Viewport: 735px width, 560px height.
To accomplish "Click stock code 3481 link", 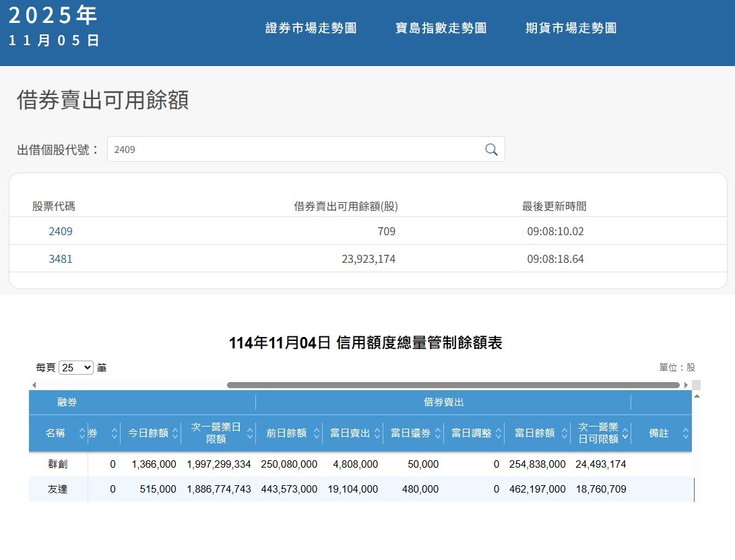I will point(61,259).
